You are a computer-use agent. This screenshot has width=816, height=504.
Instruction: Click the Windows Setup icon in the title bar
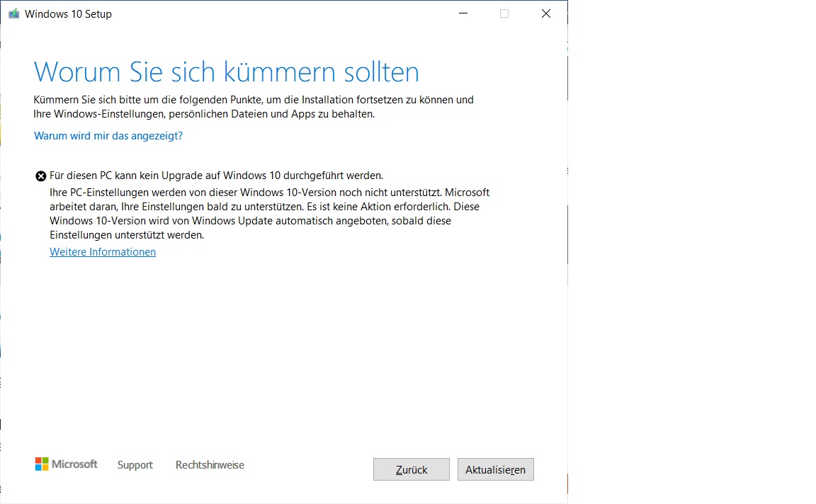tap(13, 13)
